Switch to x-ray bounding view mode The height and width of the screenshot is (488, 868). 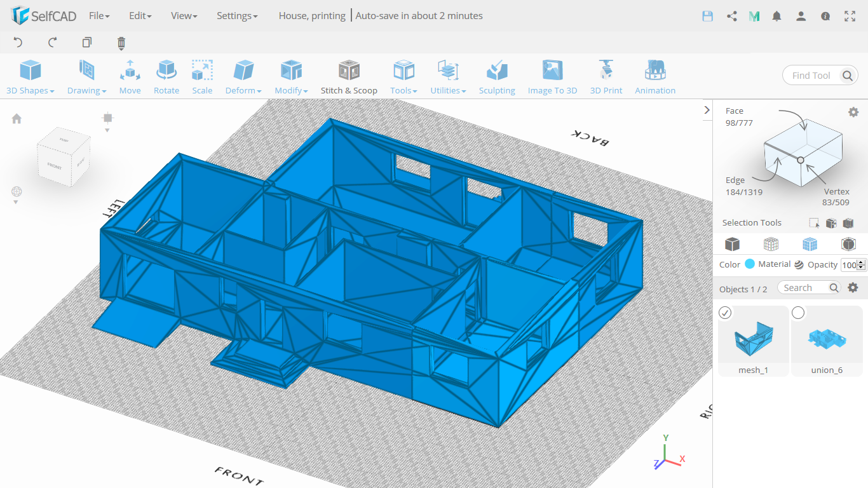click(848, 244)
